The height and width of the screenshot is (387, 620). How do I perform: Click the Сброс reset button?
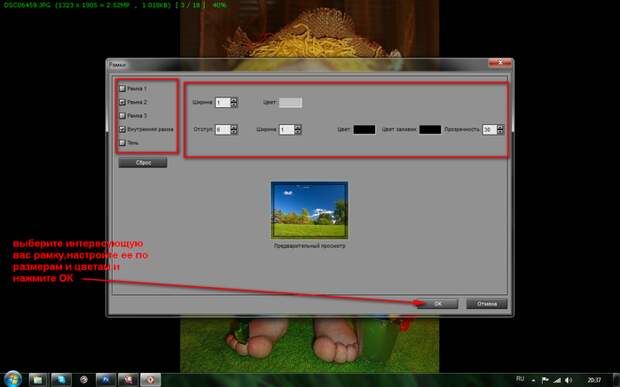(143, 162)
